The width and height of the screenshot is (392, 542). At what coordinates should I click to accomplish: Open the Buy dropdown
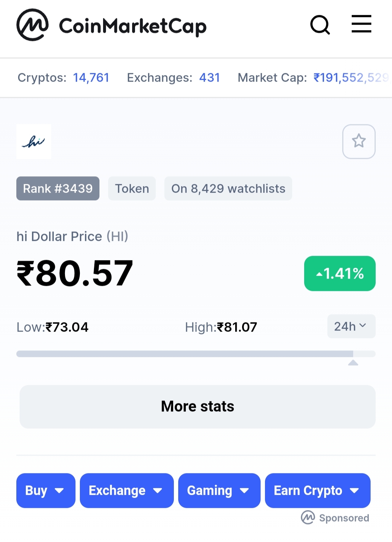point(46,490)
